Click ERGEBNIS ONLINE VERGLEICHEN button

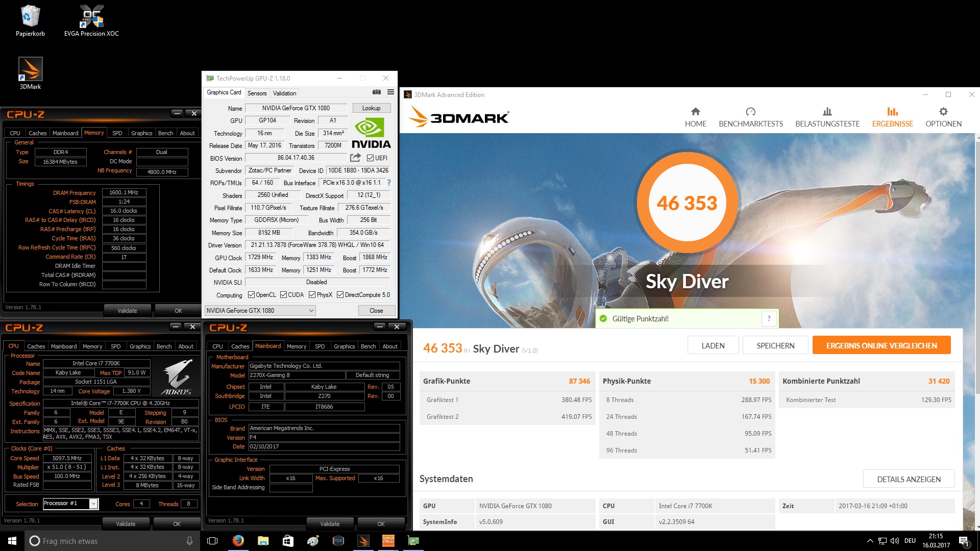tap(881, 345)
